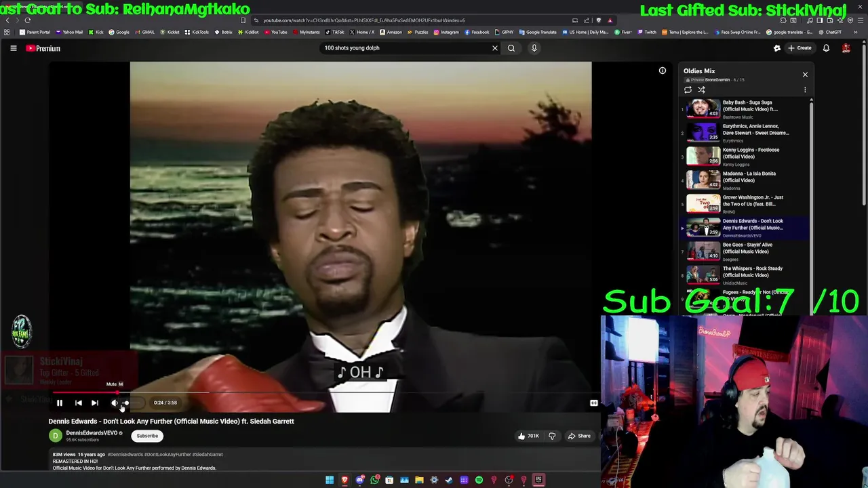This screenshot has height=488, width=868.
Task: Open the browser main menu
Action: pyautogui.click(x=861, y=20)
